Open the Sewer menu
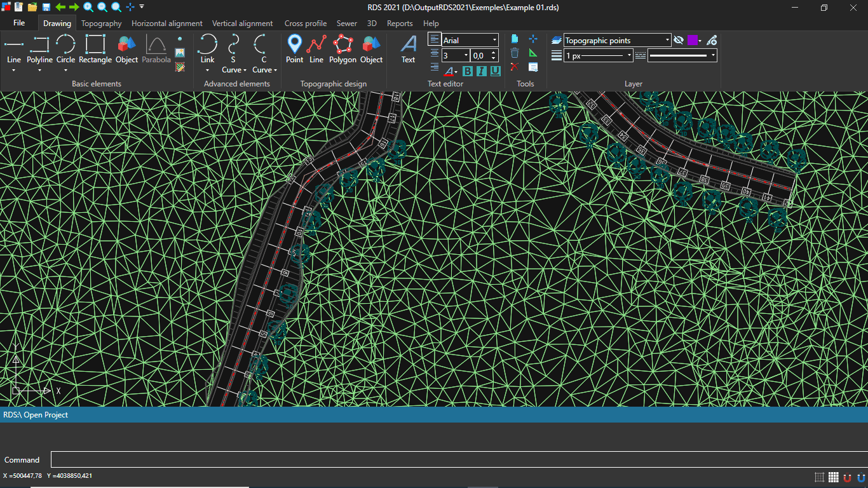The height and width of the screenshot is (488, 868). click(346, 23)
